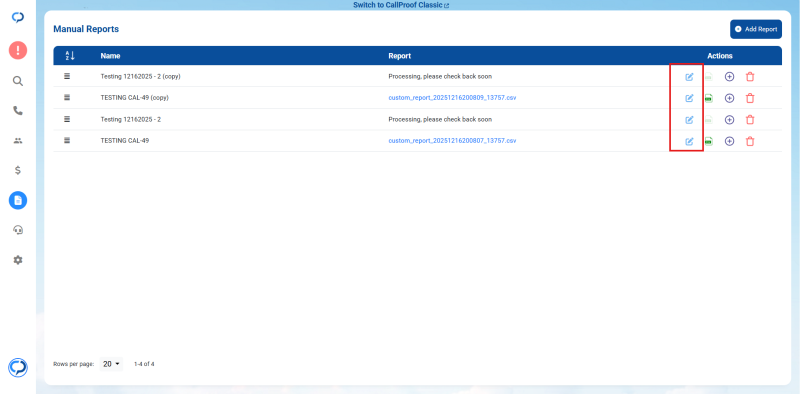
Task: Open the CallProof logo home icon
Action: click(x=18, y=18)
